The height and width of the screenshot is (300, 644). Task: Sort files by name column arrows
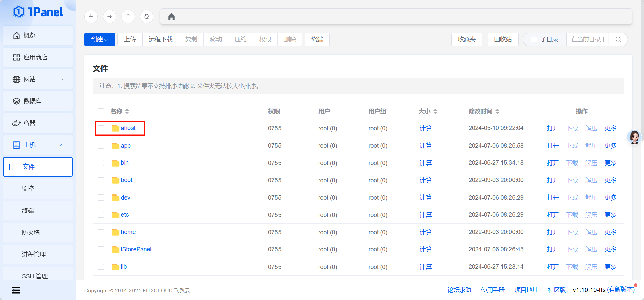[x=127, y=111]
